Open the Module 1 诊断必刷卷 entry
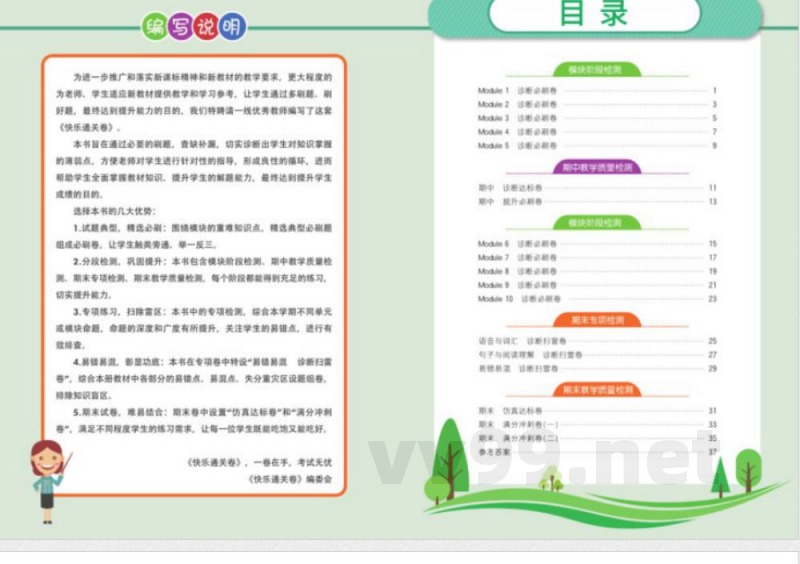 597,90
